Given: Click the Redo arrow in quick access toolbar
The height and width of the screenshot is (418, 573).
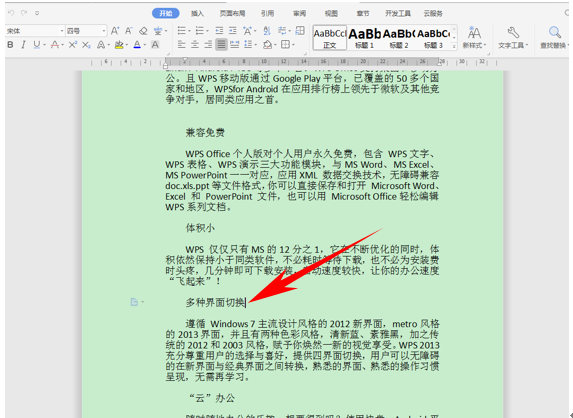Looking at the screenshot, I should point(24,13).
